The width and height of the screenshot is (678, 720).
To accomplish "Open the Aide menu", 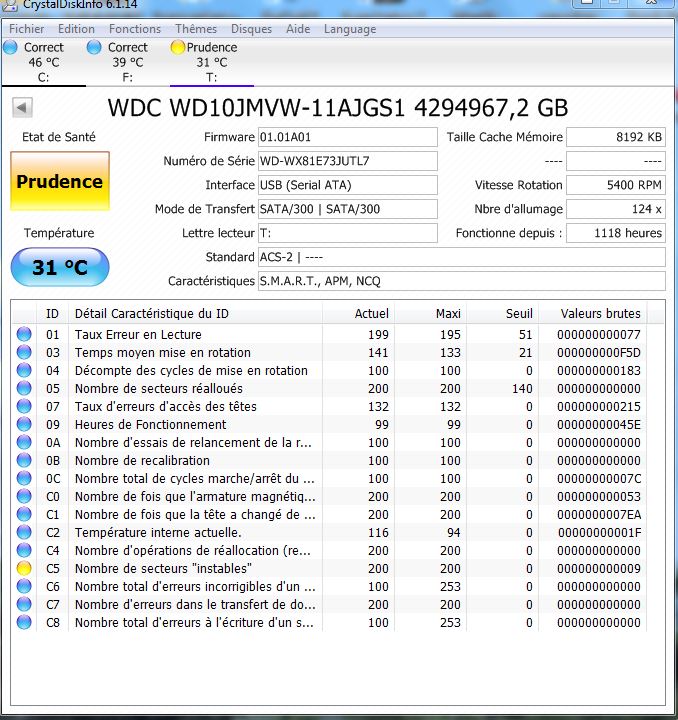I will 298,29.
